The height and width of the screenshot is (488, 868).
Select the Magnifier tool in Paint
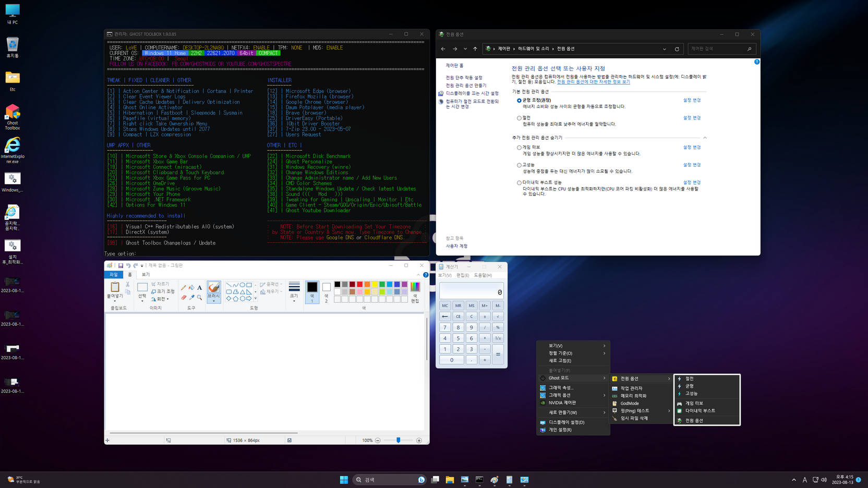199,297
